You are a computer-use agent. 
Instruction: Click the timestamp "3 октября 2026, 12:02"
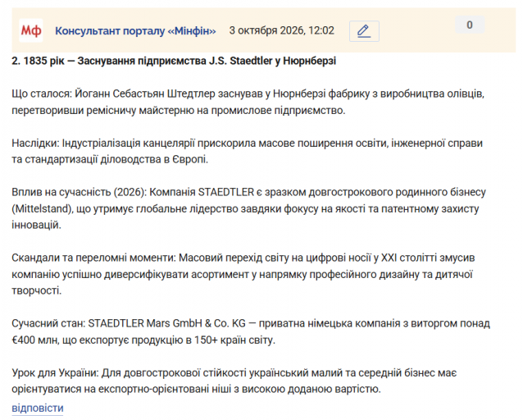[x=281, y=30]
